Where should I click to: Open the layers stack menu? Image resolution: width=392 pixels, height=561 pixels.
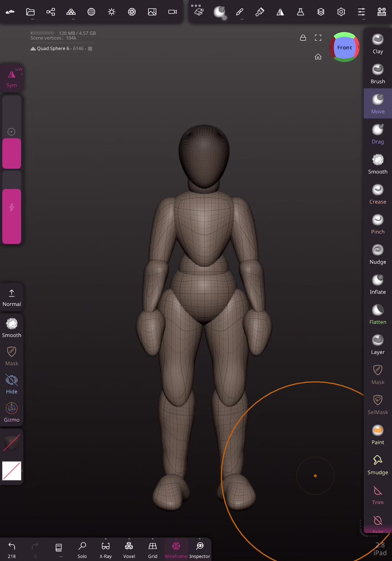pos(321,12)
